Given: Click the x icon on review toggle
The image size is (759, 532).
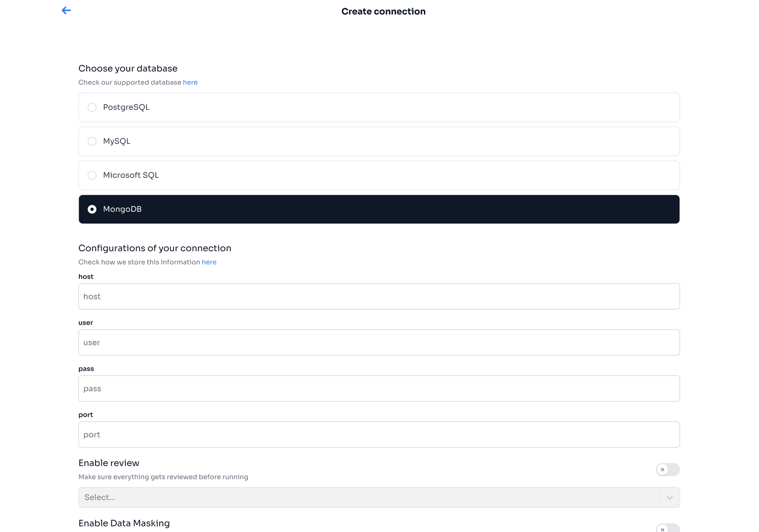Looking at the screenshot, I should click(663, 470).
